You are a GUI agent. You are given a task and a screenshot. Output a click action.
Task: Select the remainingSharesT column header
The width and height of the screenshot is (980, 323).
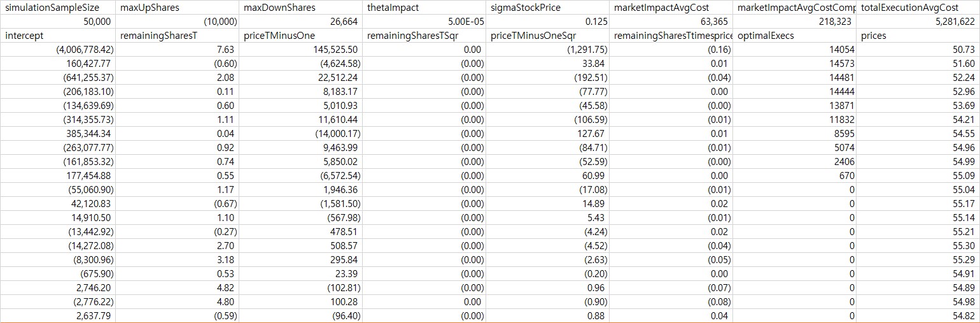tap(177, 36)
